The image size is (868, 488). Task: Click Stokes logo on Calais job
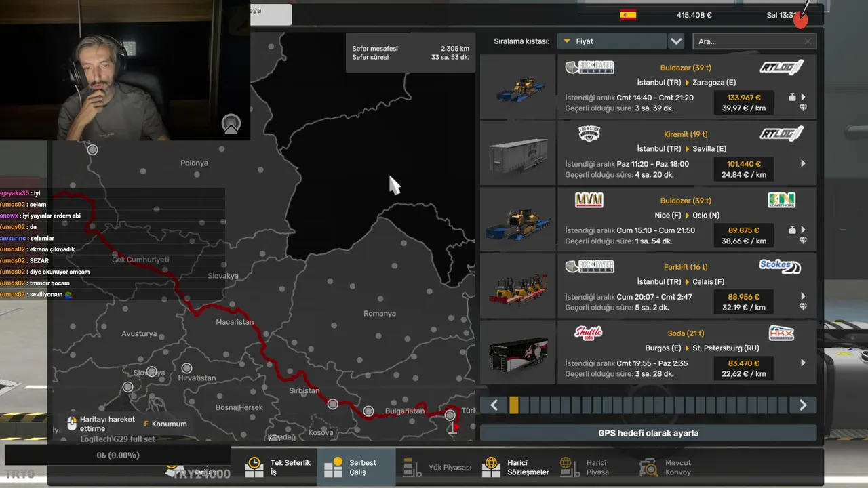pyautogui.click(x=780, y=266)
